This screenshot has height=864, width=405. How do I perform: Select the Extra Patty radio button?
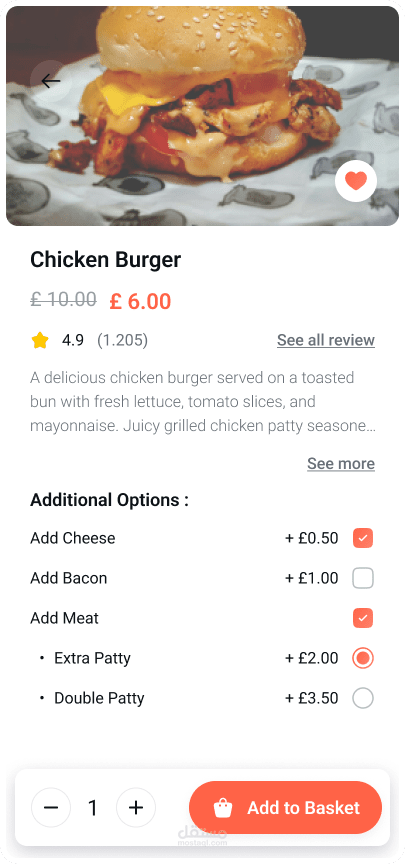pyautogui.click(x=363, y=658)
